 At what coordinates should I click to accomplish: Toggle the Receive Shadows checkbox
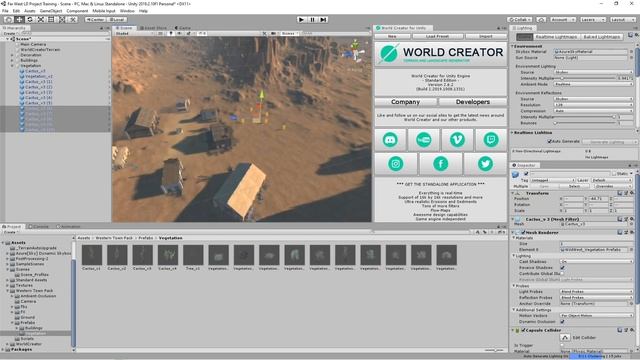pos(562,267)
